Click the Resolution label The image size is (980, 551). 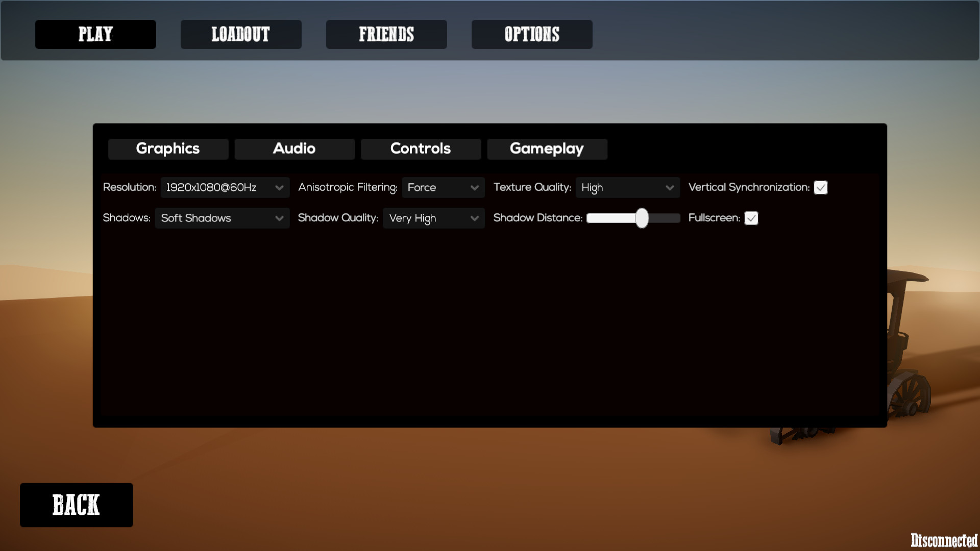pos(130,187)
